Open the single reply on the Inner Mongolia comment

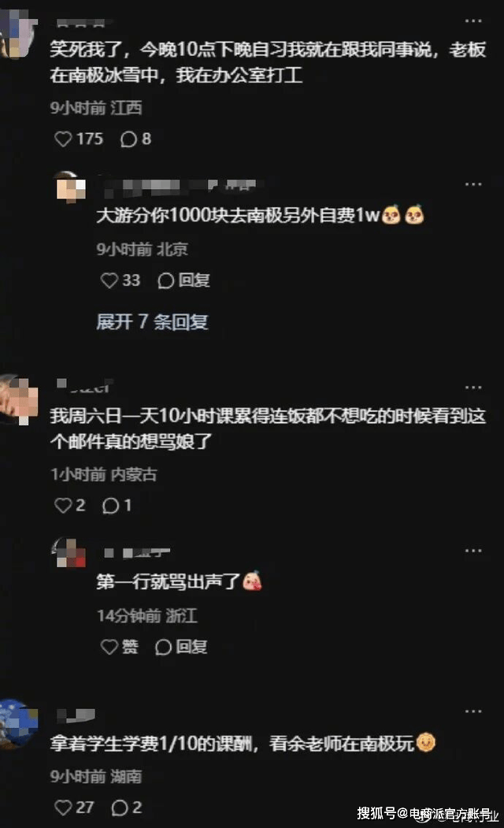117,505
